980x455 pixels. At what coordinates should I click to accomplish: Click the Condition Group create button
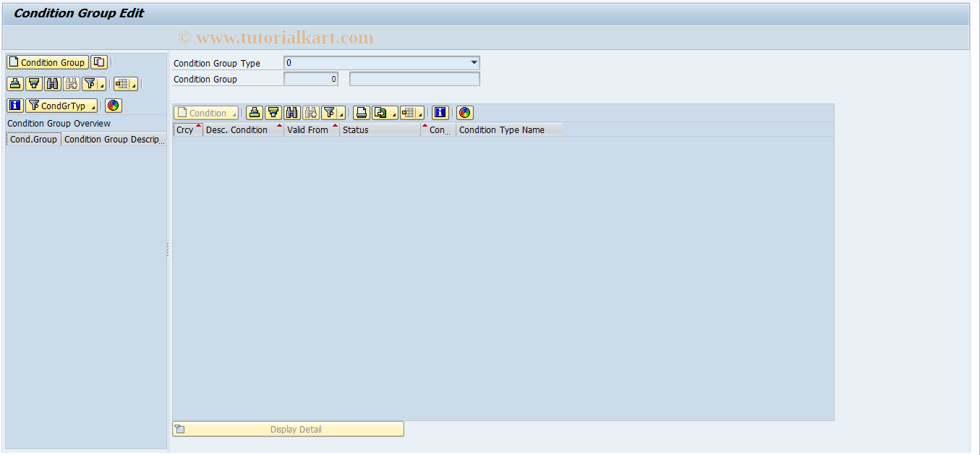coord(48,63)
